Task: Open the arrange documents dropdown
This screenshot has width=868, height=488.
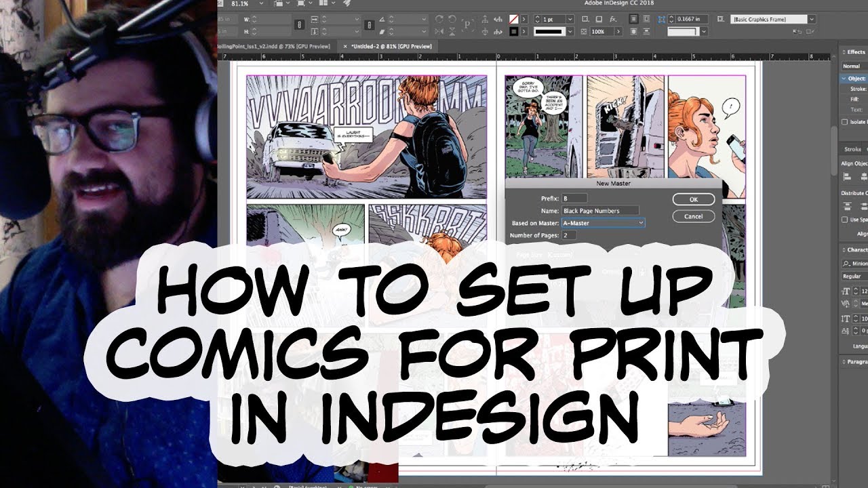Action: click(333, 3)
